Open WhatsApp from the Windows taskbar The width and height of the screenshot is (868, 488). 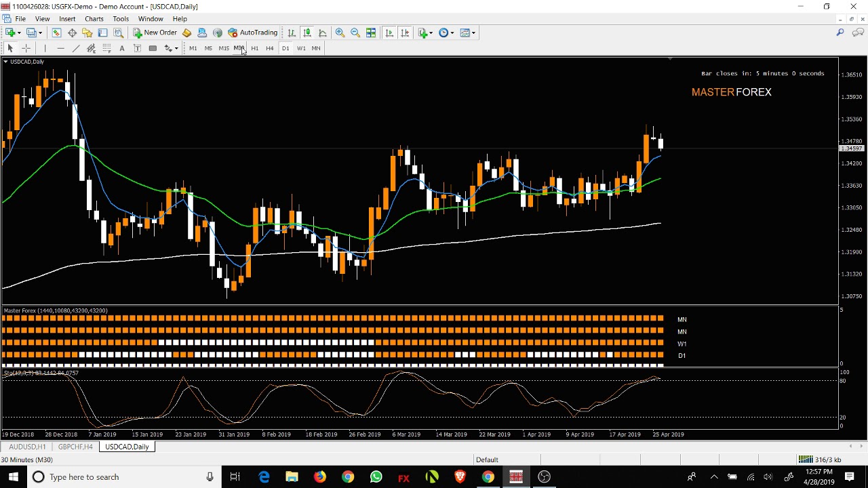click(376, 477)
